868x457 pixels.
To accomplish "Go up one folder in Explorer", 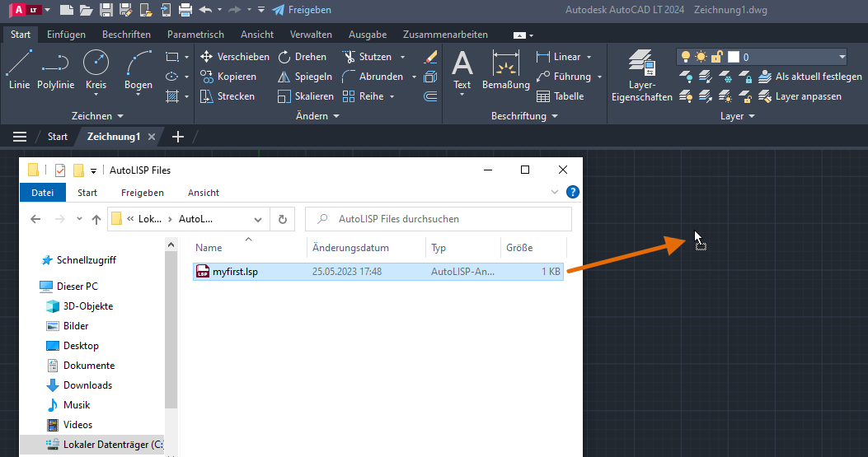I will [96, 219].
